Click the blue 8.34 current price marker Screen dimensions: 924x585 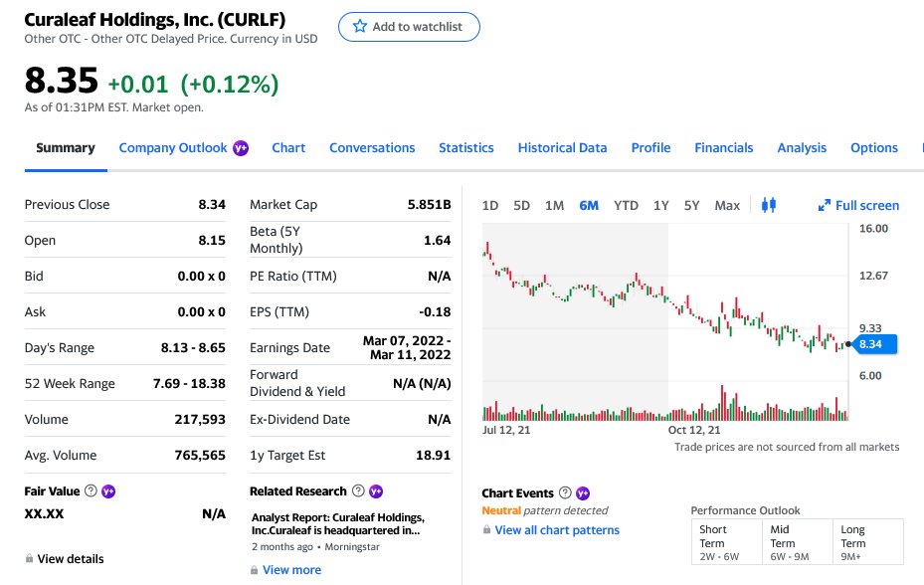874,344
